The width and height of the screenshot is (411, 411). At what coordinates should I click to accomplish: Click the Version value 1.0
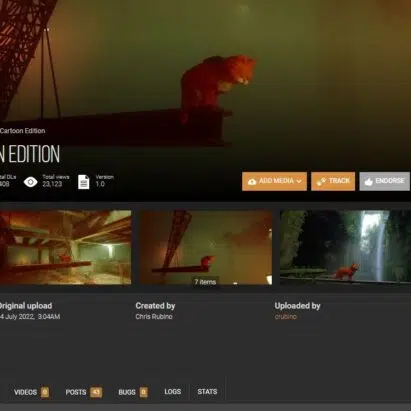100,184
